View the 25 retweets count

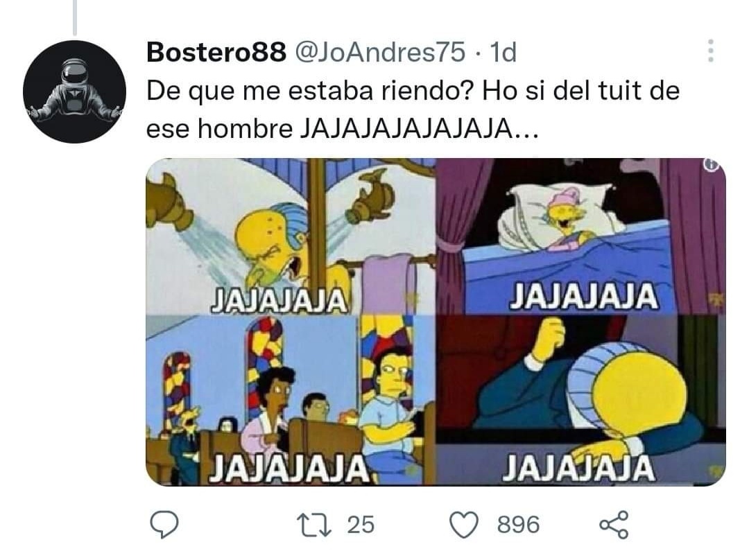pyautogui.click(x=361, y=525)
